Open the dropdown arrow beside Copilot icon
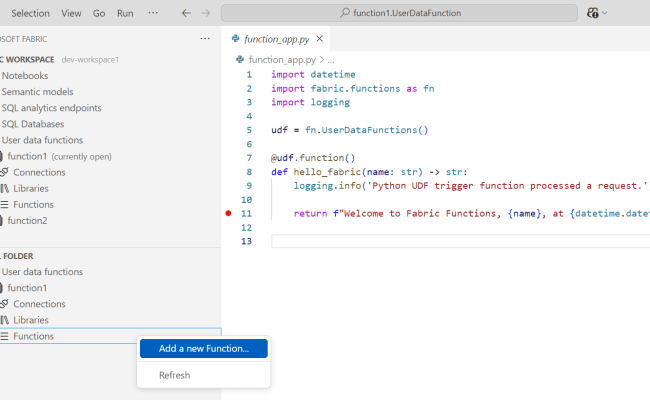650x400 pixels. point(605,13)
